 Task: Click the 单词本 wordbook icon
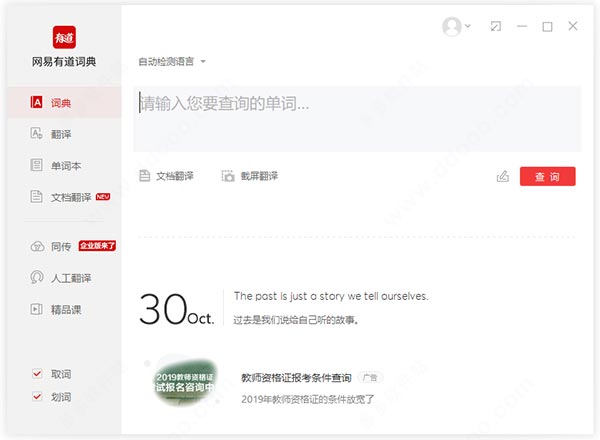37,165
